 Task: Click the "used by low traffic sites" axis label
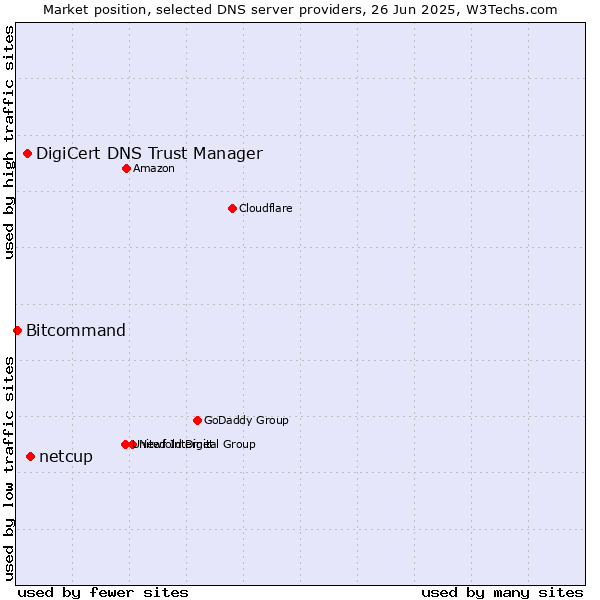pyautogui.click(x=9, y=469)
